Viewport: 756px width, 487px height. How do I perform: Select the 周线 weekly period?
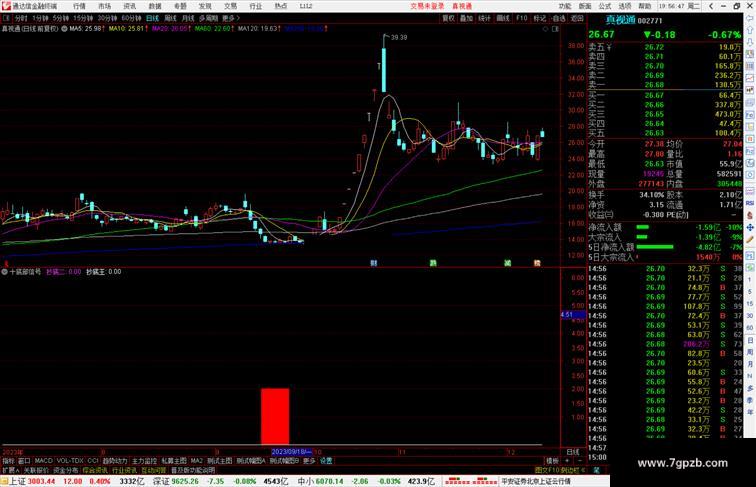pos(171,18)
